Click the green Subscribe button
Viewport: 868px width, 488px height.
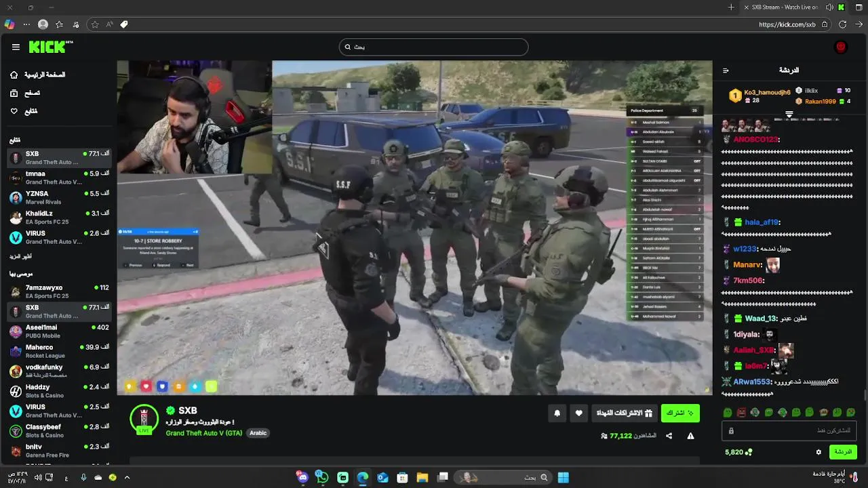pyautogui.click(x=680, y=413)
